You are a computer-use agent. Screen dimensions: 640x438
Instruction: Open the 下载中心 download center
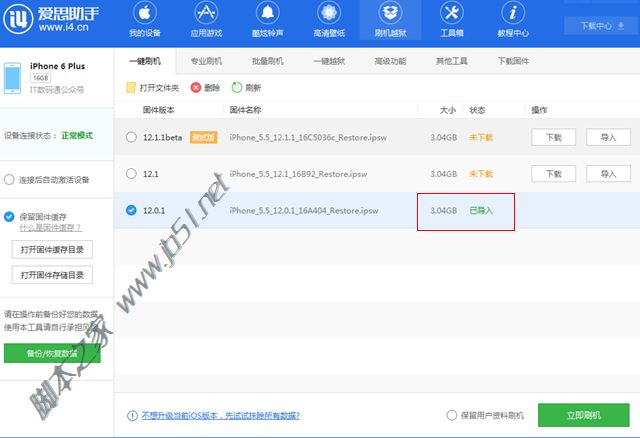coord(601,26)
